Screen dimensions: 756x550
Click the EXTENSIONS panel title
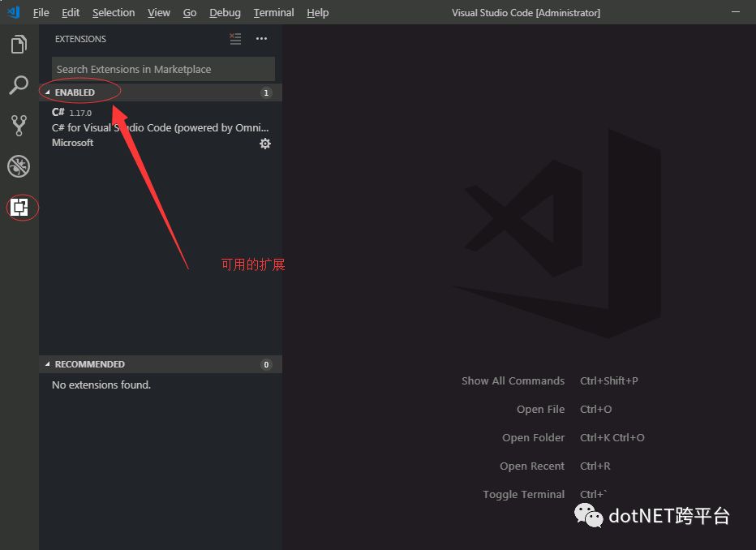(80, 39)
